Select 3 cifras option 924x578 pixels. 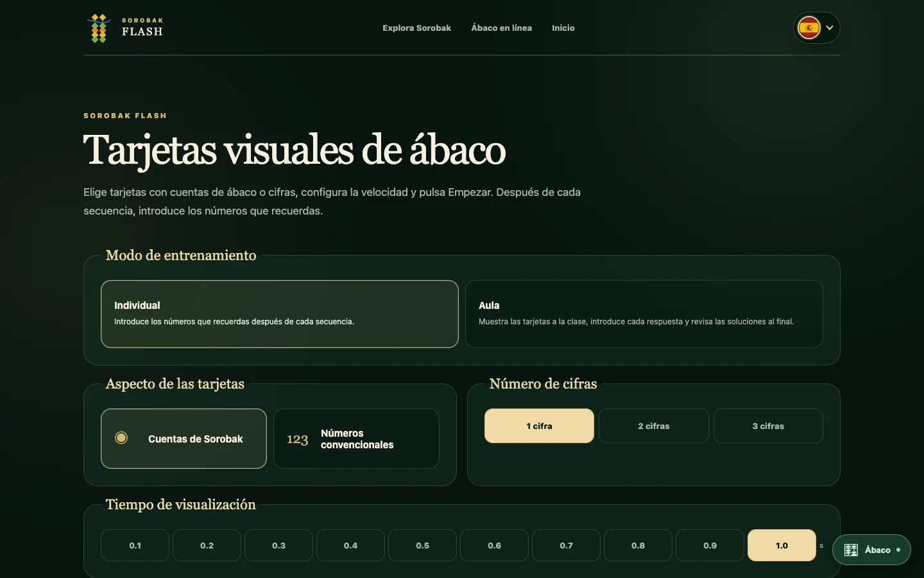coord(768,426)
